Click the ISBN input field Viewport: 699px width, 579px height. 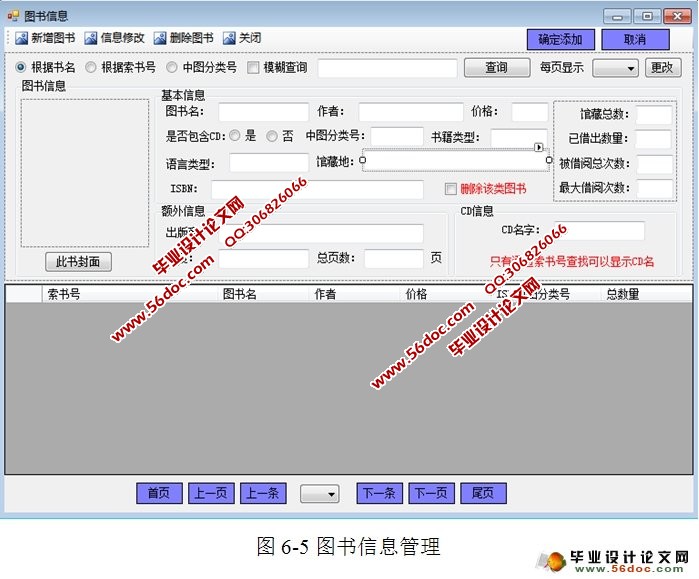[x=317, y=189]
